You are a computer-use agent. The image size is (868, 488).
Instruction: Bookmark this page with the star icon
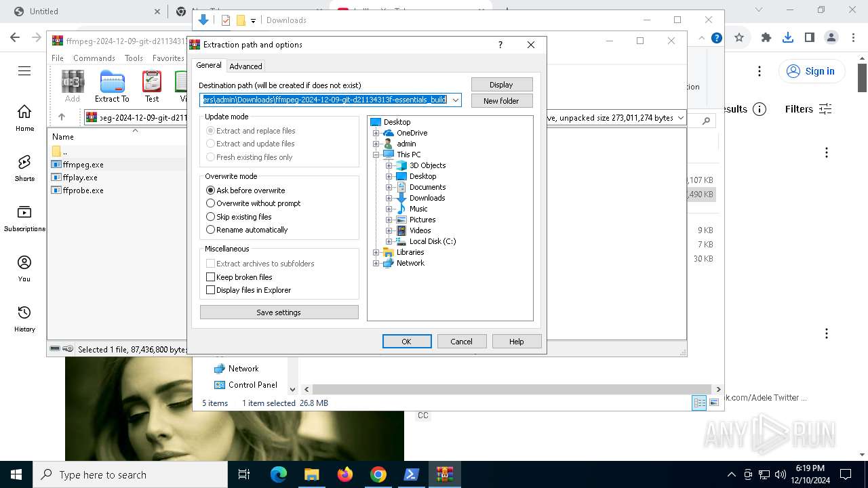pyautogui.click(x=739, y=38)
